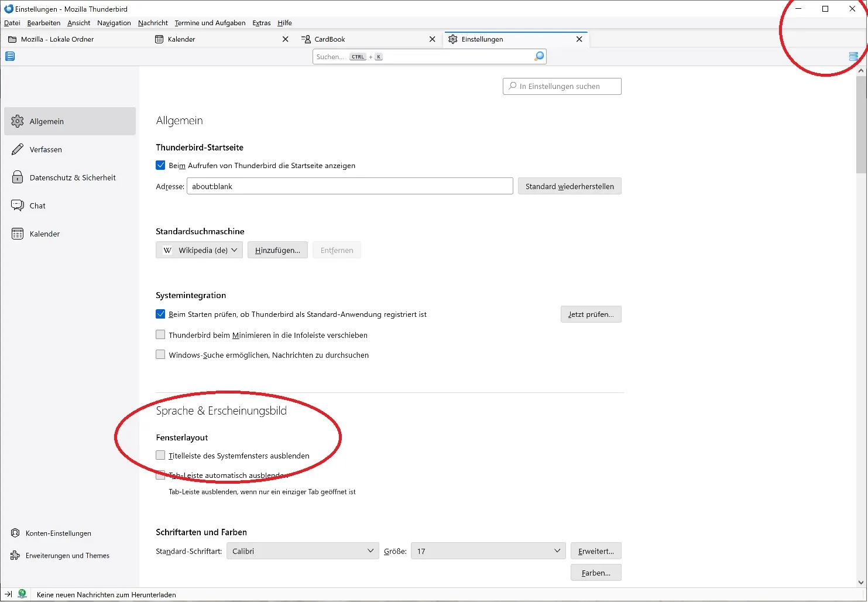Click the In Einstellungen suchen field

(x=562, y=86)
